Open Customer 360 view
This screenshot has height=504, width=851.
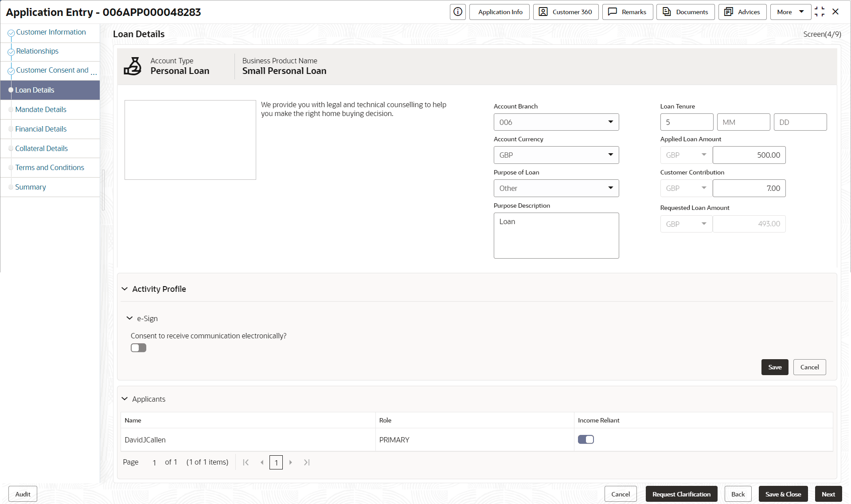[566, 12]
